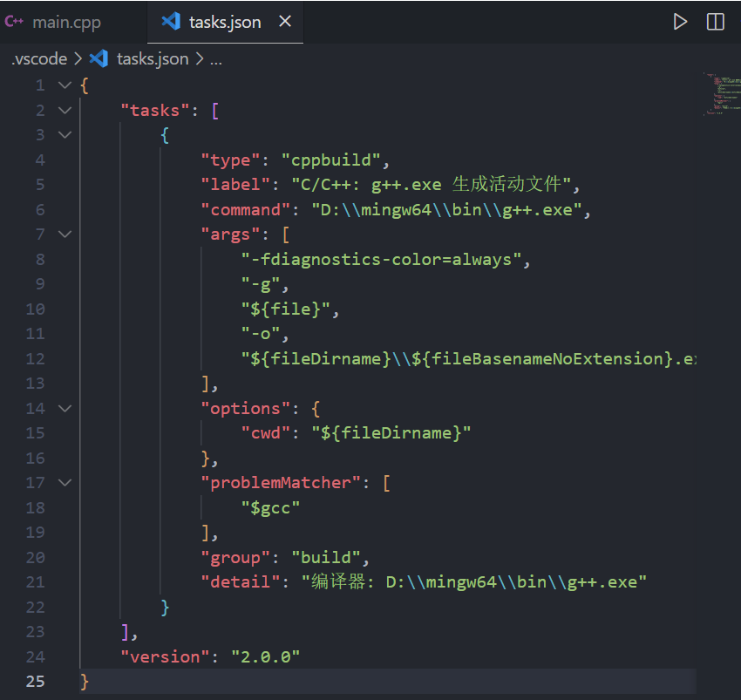Click the "tasks" key on line 2
The height and width of the screenshot is (700, 741).
coord(155,111)
